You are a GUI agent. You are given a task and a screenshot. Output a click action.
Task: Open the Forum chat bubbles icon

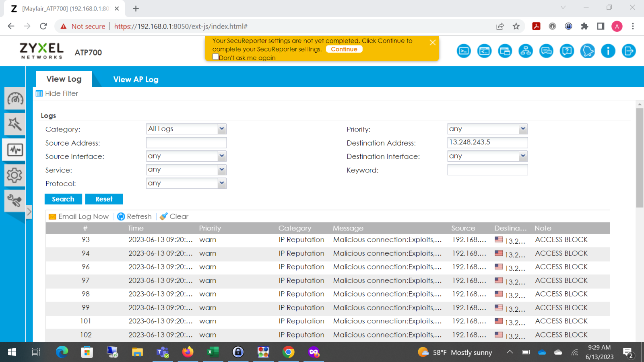click(x=546, y=51)
